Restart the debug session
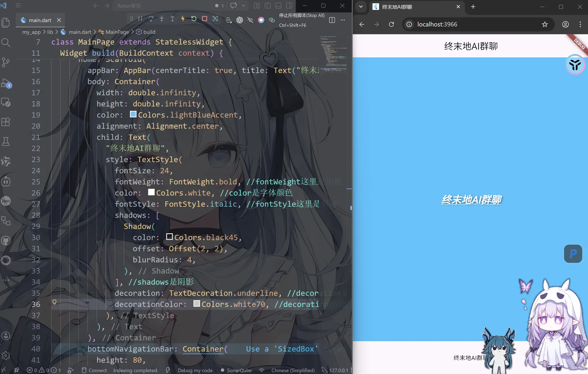The height and width of the screenshot is (374, 588). coord(194,19)
